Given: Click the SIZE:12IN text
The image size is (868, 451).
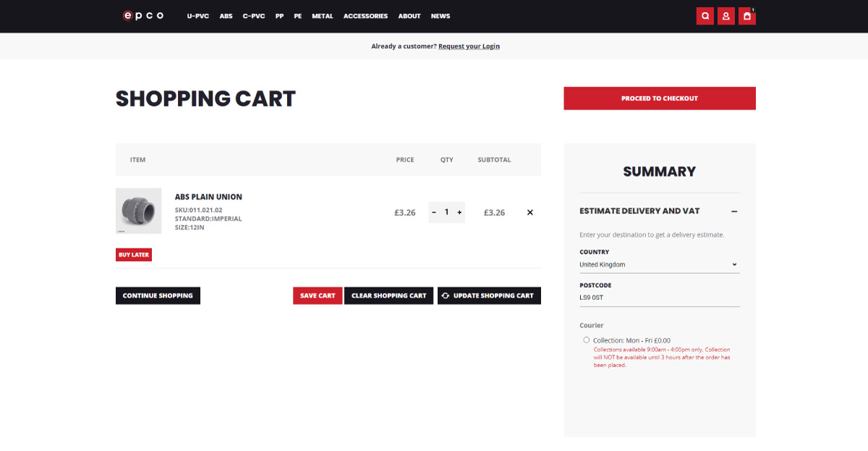Looking at the screenshot, I should click(x=190, y=228).
